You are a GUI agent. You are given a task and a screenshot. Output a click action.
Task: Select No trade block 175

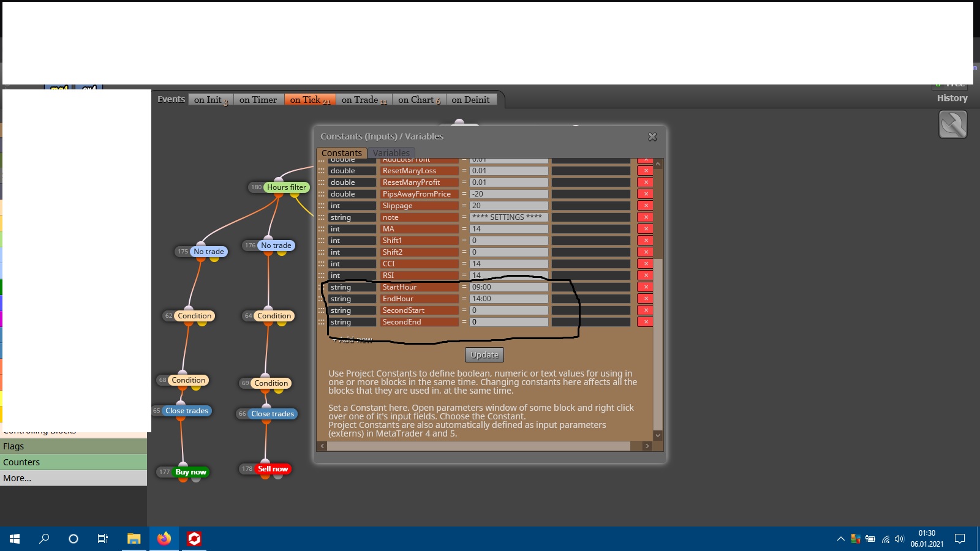209,252
